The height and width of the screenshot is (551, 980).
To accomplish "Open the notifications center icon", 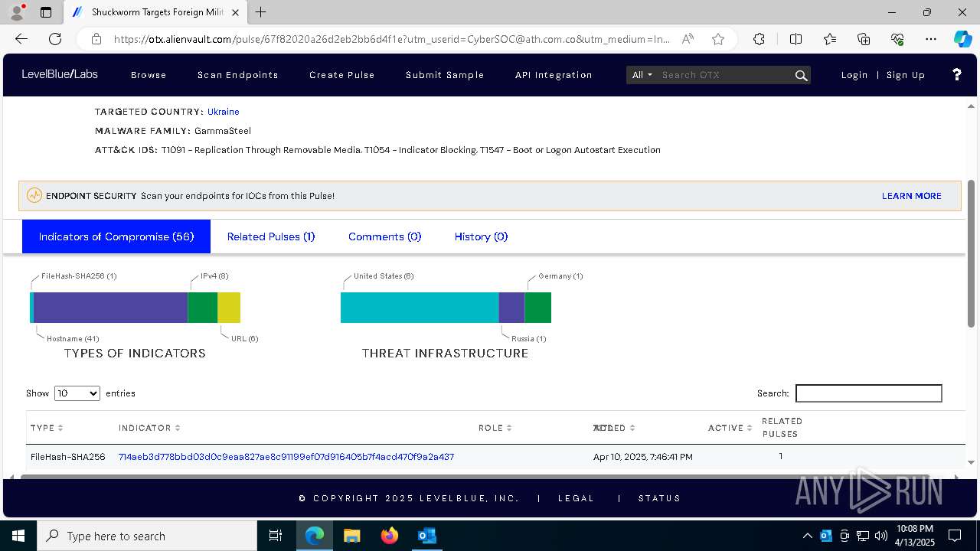I will [955, 536].
